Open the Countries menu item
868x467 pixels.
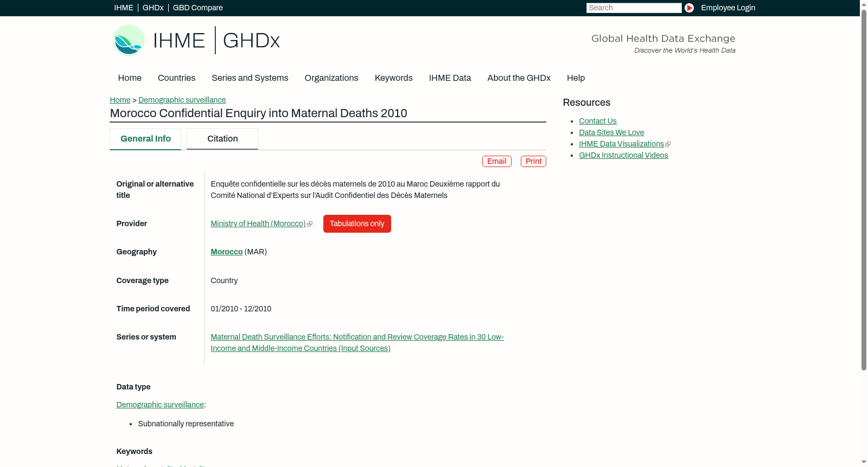coord(176,78)
